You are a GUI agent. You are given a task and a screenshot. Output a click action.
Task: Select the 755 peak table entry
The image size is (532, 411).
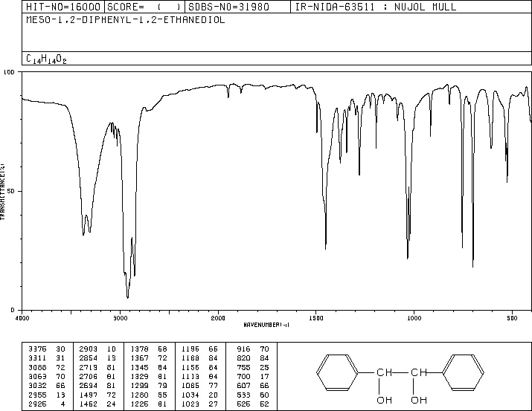tap(253, 367)
